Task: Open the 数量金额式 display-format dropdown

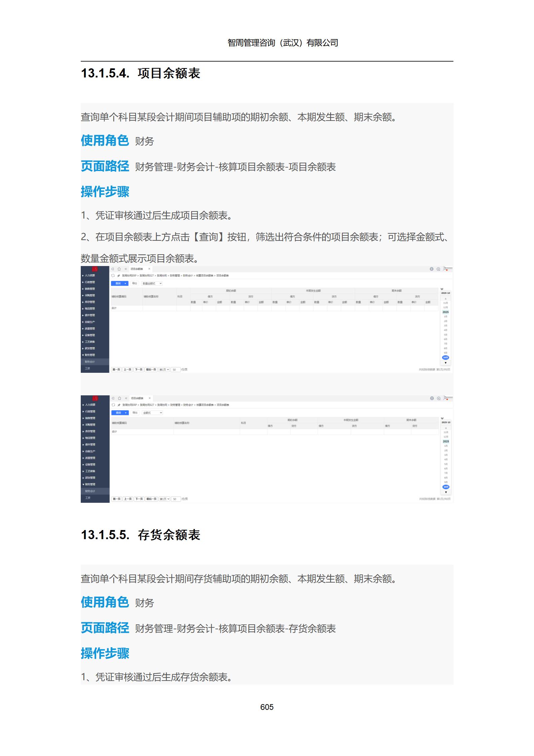Action: (x=152, y=284)
